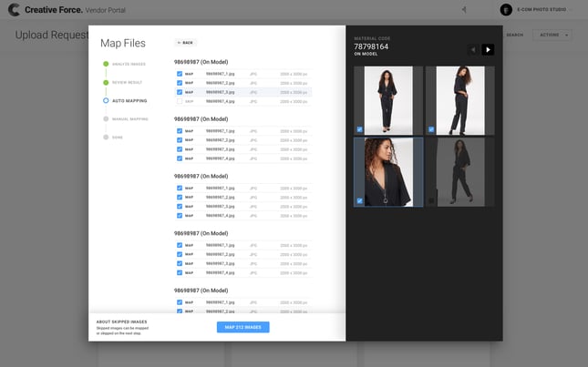Jump to the Done step
This screenshot has height=367, width=588.
click(x=117, y=137)
